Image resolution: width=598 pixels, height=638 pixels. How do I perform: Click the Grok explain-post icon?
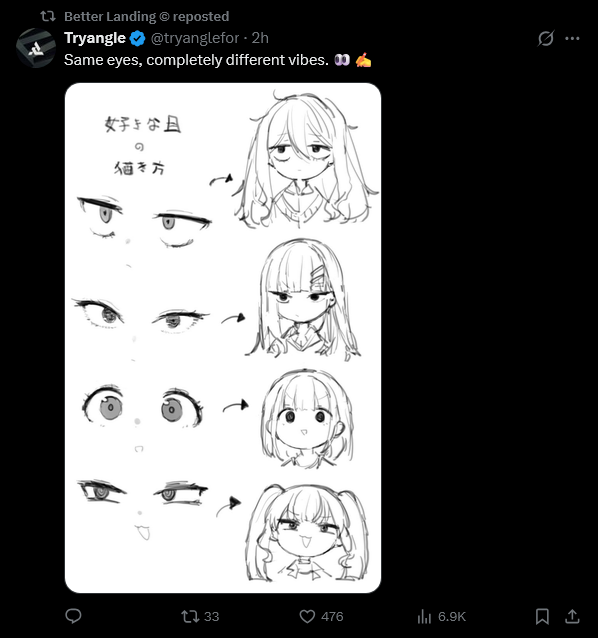click(x=546, y=39)
